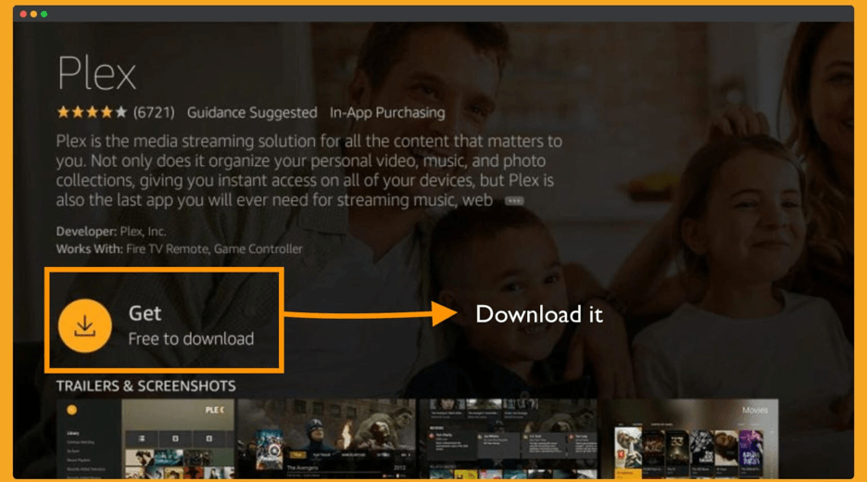
Task: Click the red close window button
Action: point(23,14)
